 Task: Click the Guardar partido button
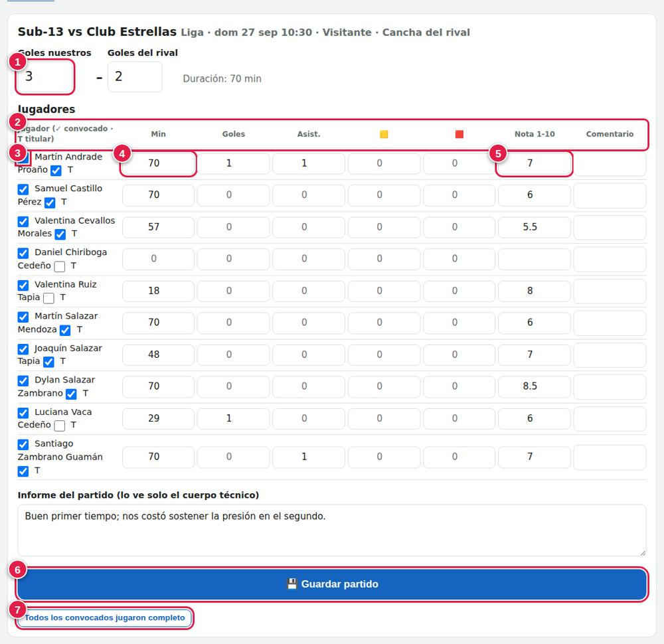(x=332, y=584)
